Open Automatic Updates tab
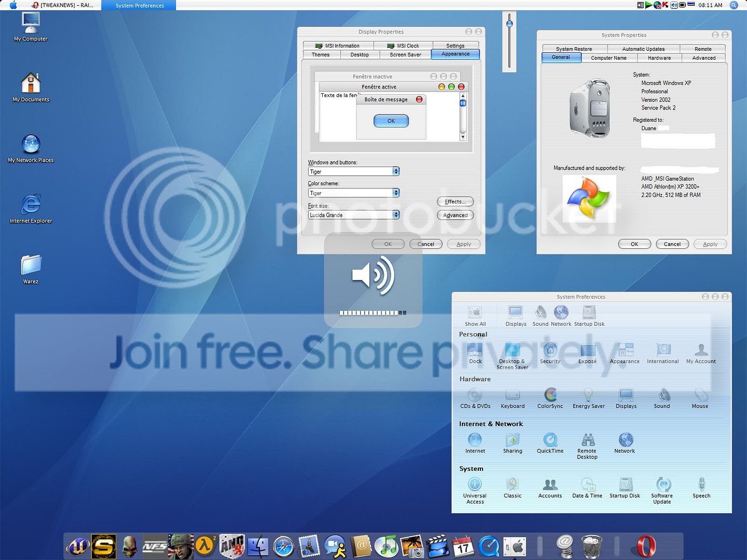747x560 pixels. (643, 49)
